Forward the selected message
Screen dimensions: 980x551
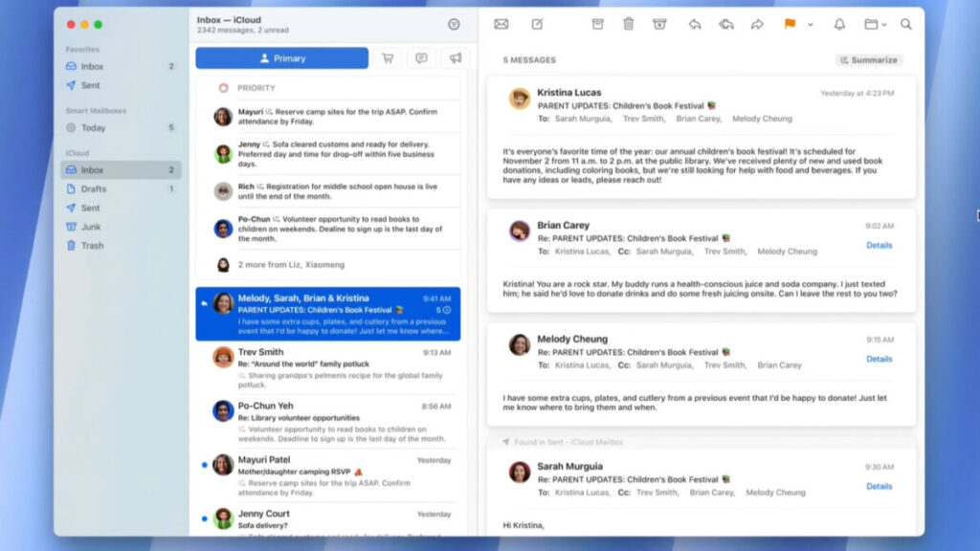[757, 24]
